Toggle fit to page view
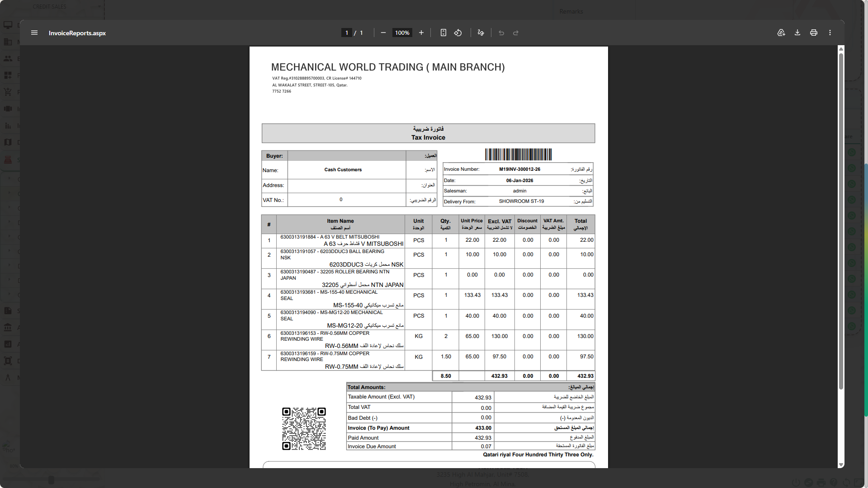Screen dimensions: 868x488 pos(443,33)
